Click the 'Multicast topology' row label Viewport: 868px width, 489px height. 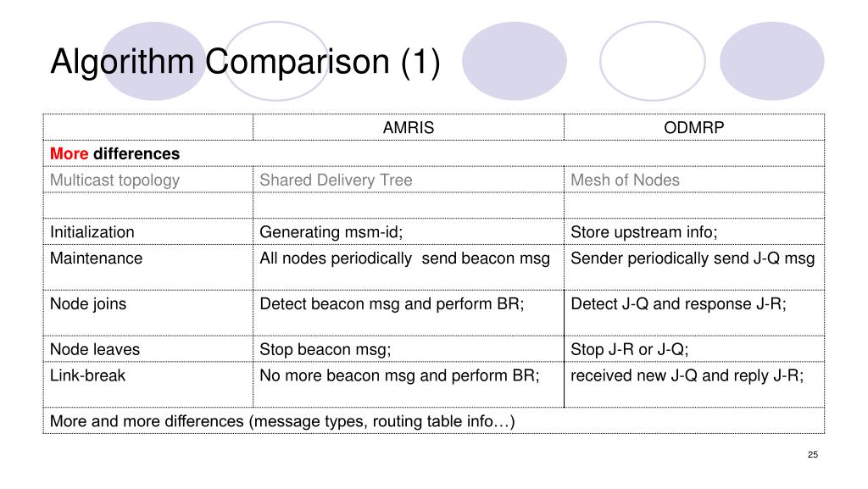[x=114, y=180]
